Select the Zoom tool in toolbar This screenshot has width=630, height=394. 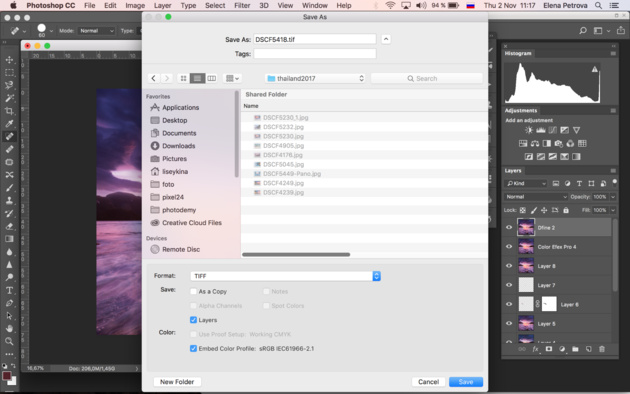(x=9, y=341)
